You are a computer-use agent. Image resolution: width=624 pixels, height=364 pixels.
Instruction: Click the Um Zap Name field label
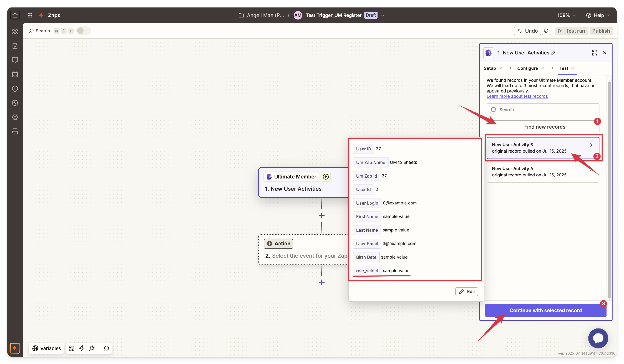point(370,162)
